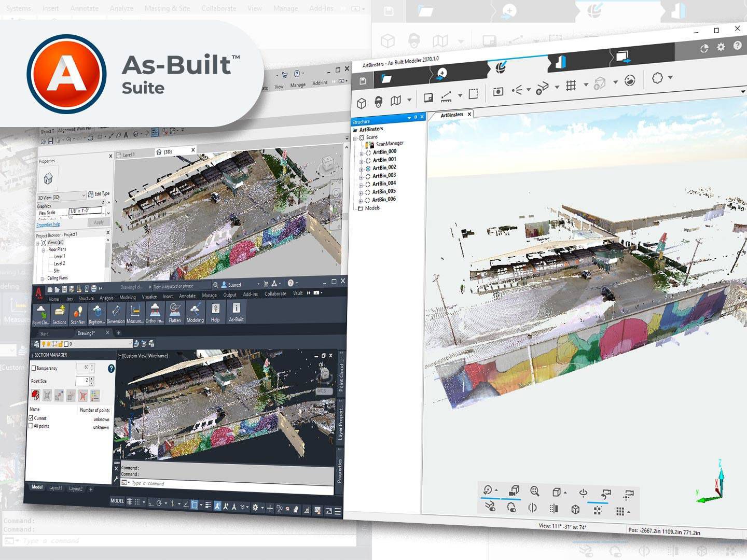Open the Layout1 tab
Viewport: 747px width, 560px height.
coord(55,488)
